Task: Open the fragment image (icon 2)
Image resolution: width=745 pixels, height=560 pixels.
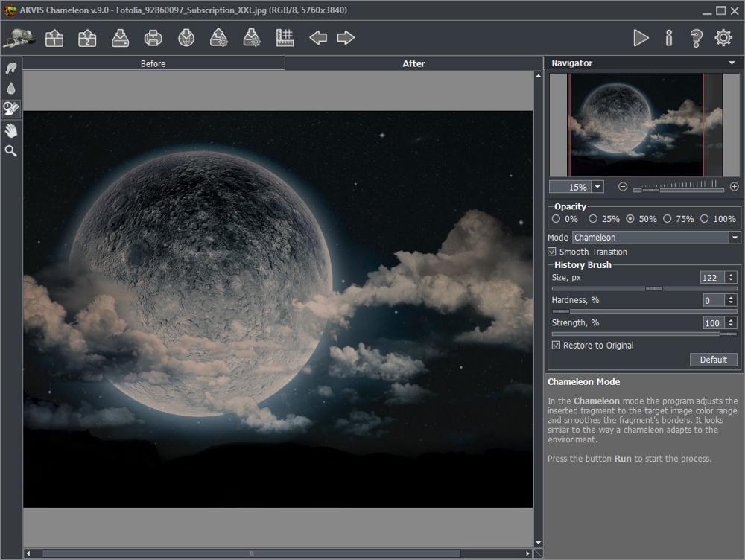Action: (87, 38)
